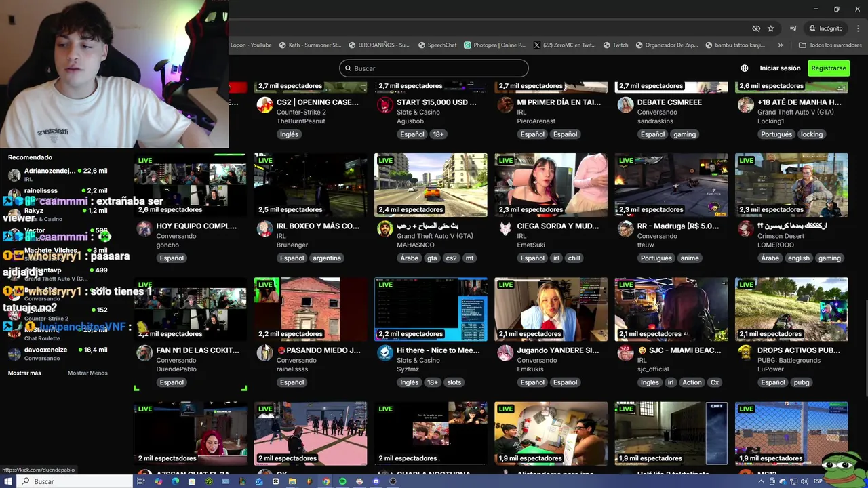This screenshot has height=488, width=868.
Task: Click the slots tag on Syztmz
Action: coord(454,382)
